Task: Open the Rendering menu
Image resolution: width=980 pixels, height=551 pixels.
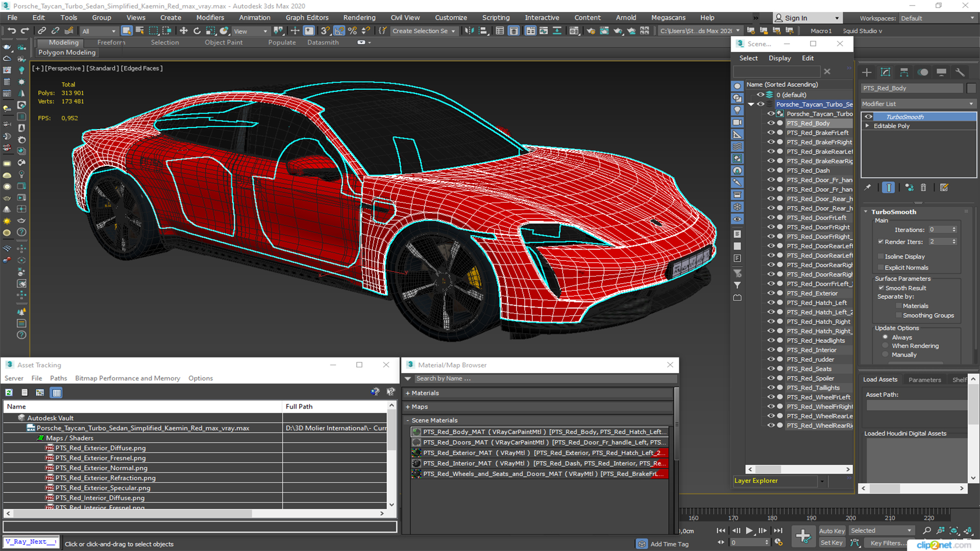Action: click(359, 17)
